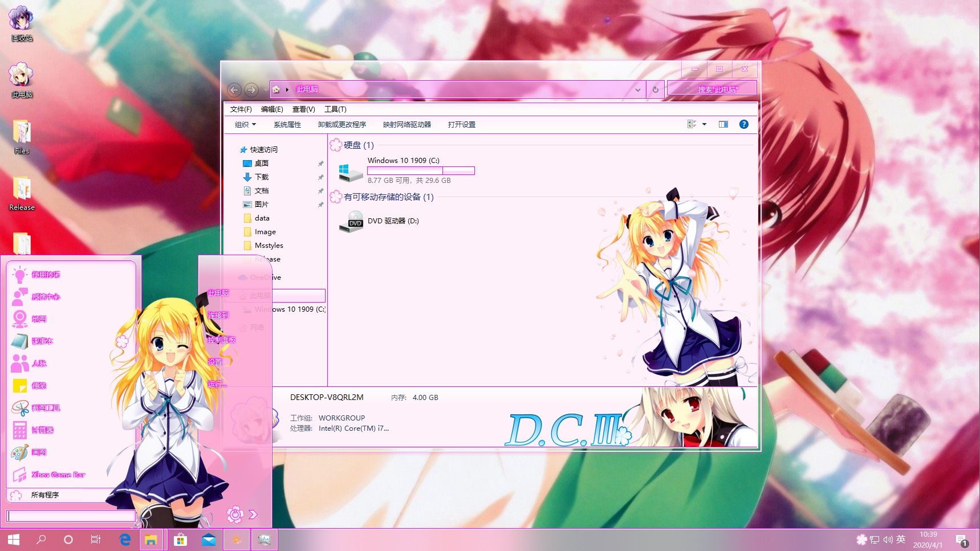
Task: Click 映射网络驱动器 toolbar button
Action: (406, 124)
